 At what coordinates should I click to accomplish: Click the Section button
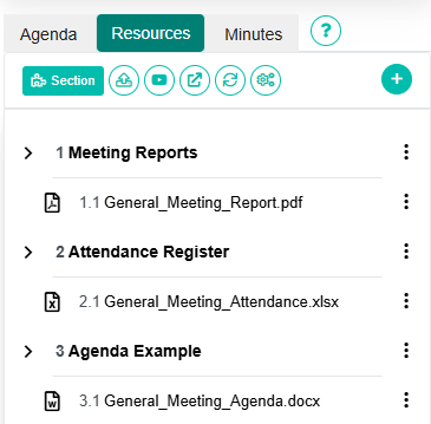pyautogui.click(x=63, y=81)
